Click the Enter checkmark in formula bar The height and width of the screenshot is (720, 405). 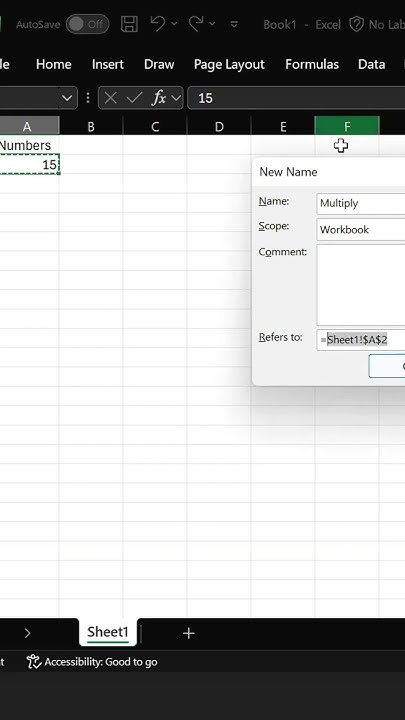coord(134,98)
